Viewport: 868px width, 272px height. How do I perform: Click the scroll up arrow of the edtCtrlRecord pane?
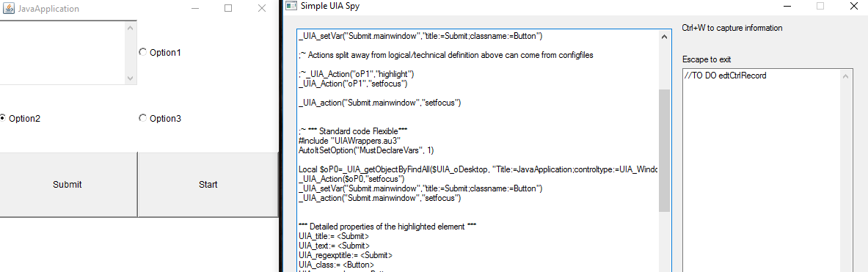tap(845, 77)
